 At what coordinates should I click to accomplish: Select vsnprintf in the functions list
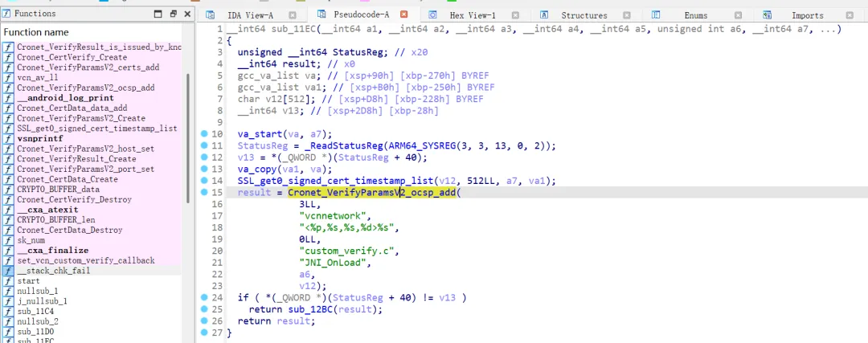click(40, 138)
